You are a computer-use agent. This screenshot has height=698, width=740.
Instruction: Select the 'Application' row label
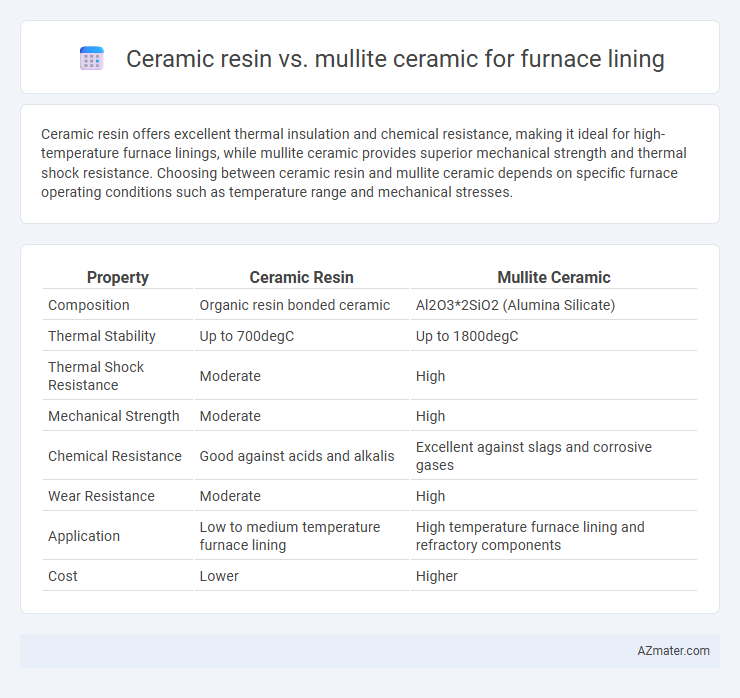(84, 536)
